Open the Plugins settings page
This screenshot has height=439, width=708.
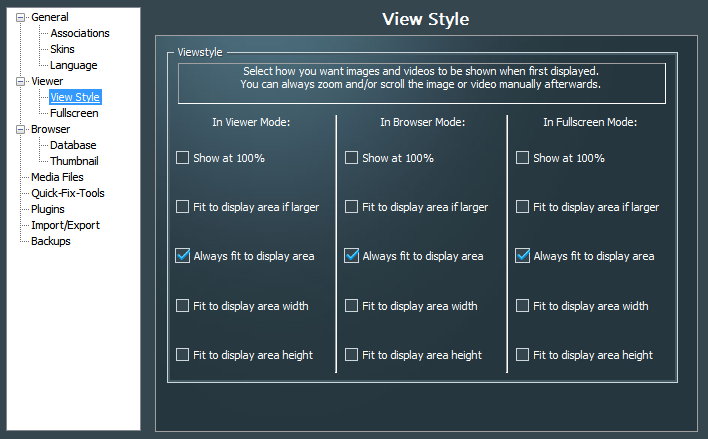(x=48, y=209)
